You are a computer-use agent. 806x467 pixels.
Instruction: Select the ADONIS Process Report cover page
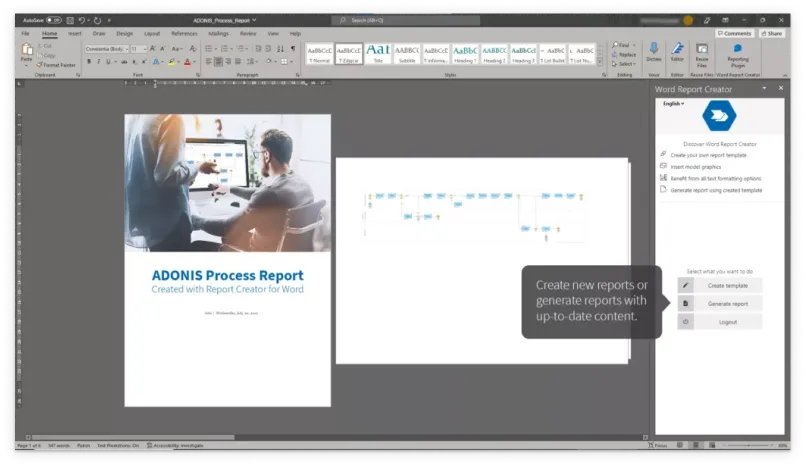(228, 260)
